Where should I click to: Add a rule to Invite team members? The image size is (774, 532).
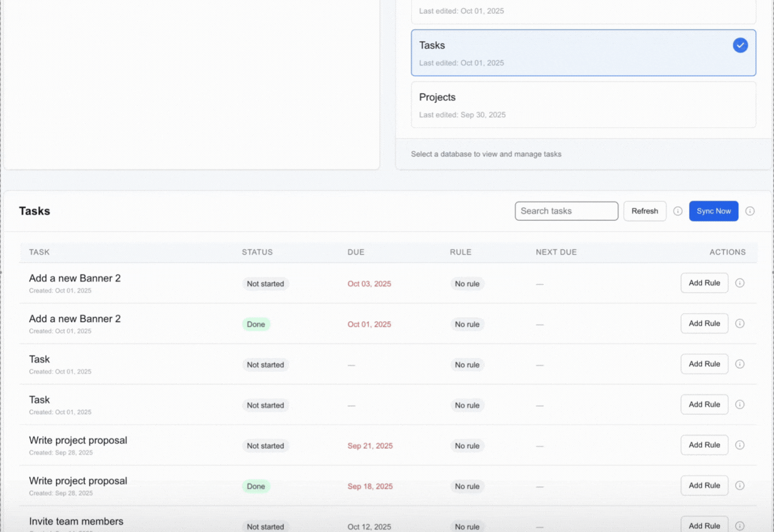(704, 525)
